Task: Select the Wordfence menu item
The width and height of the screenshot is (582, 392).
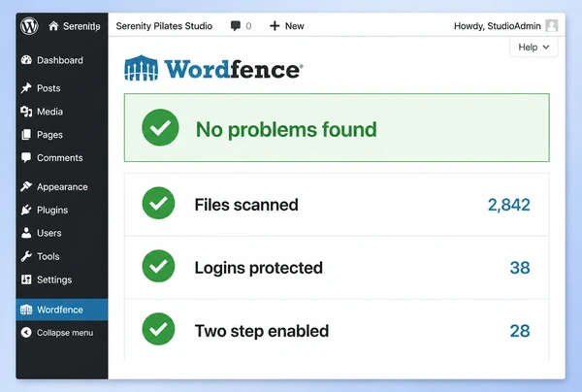Action: [x=62, y=310]
